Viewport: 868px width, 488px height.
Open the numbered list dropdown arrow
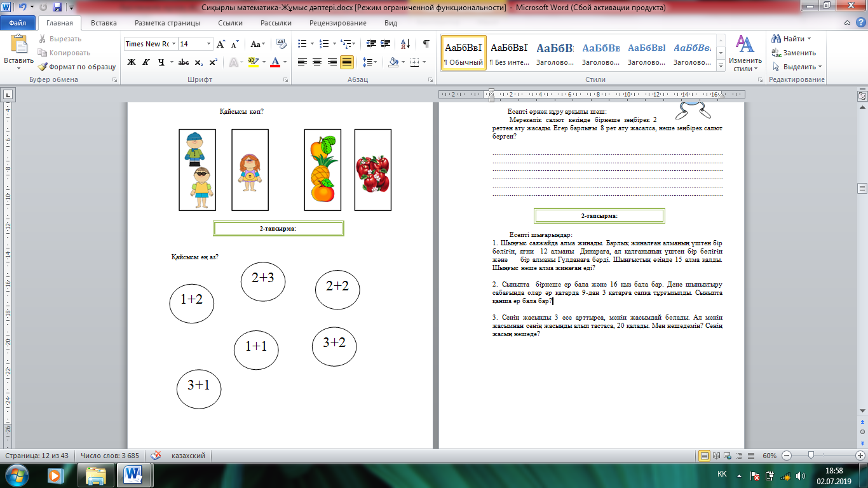coord(334,44)
